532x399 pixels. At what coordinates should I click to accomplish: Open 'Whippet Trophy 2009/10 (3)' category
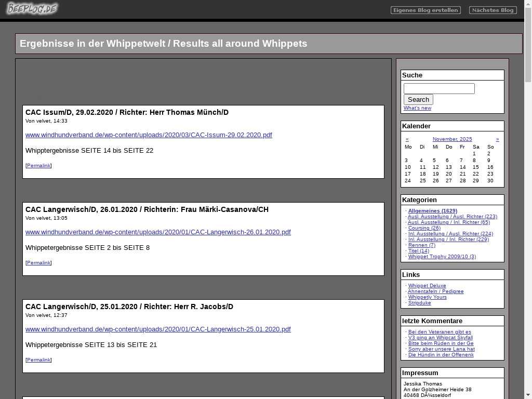442,257
